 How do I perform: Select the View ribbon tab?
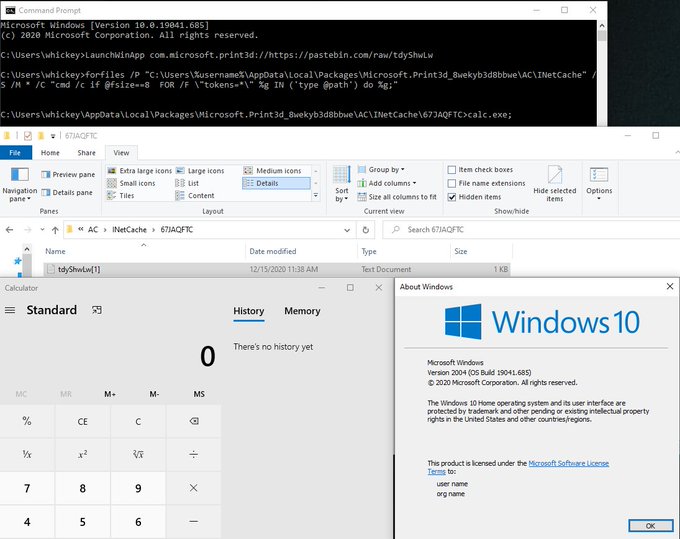[x=121, y=153]
